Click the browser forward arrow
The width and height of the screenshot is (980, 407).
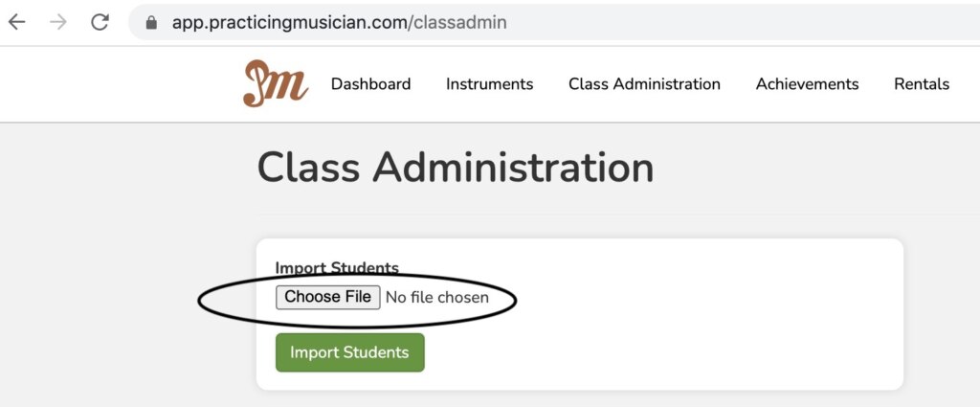(58, 22)
